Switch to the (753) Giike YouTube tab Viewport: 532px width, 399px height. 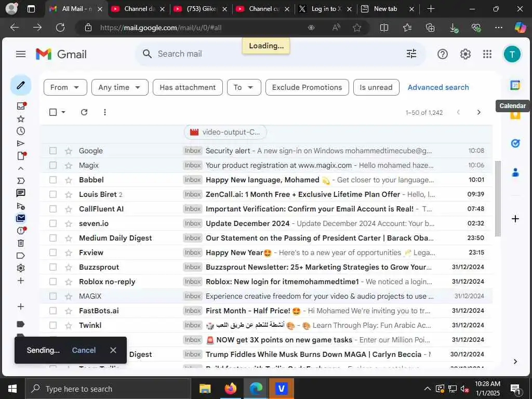pyautogui.click(x=201, y=9)
